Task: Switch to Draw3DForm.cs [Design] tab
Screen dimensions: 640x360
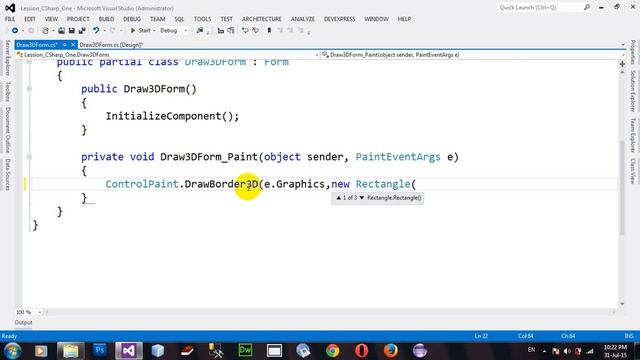Action: [x=111, y=45]
